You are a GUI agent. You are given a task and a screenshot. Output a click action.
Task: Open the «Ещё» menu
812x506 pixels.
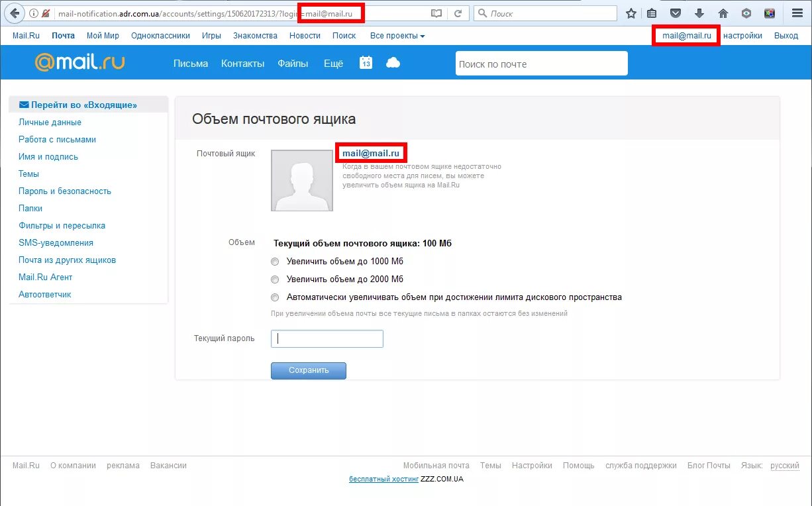[333, 64]
